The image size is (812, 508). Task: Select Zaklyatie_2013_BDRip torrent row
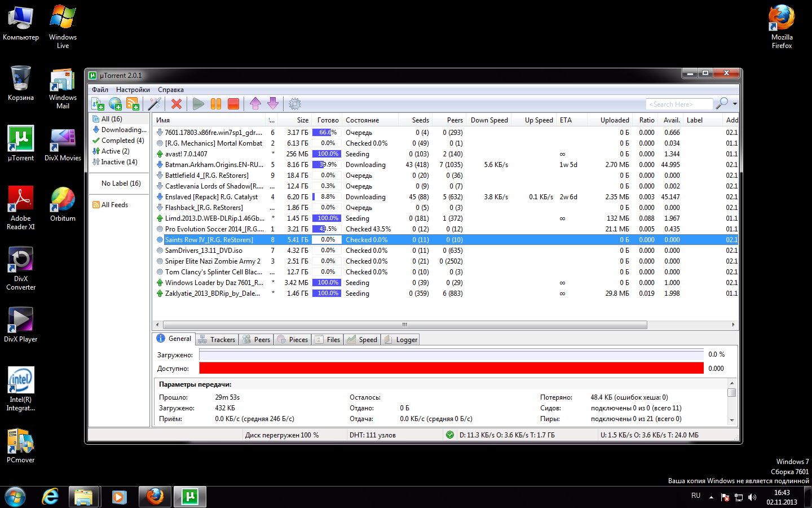point(445,294)
